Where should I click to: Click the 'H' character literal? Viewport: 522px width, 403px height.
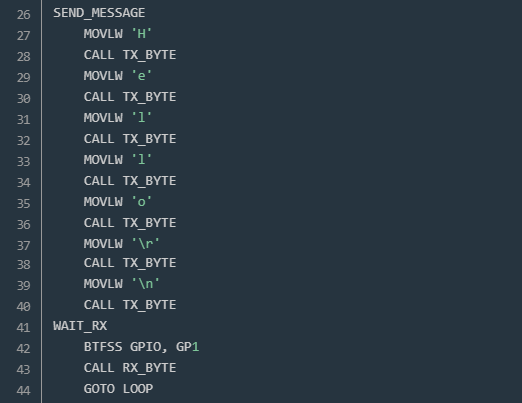tap(141, 34)
